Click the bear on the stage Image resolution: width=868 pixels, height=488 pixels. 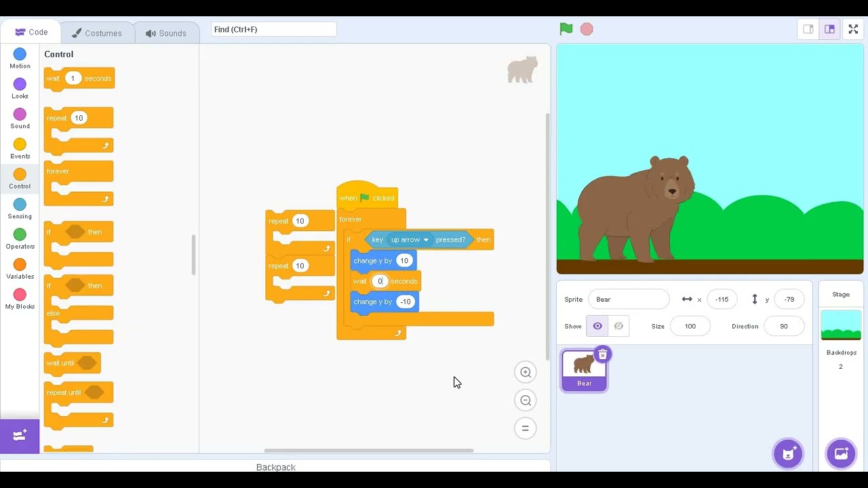click(x=636, y=209)
